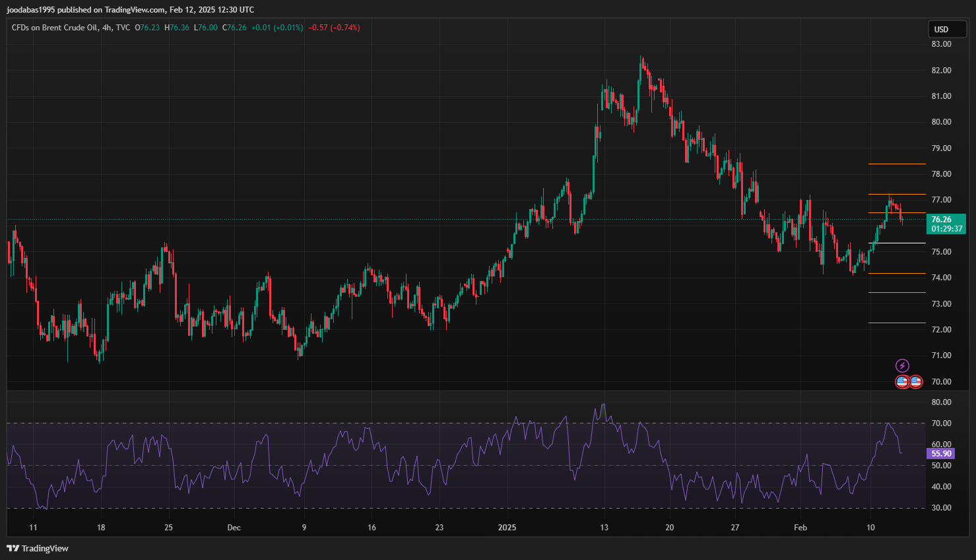The height and width of the screenshot is (560, 976).
Task: Click the high value H76.36
Action: click(177, 28)
